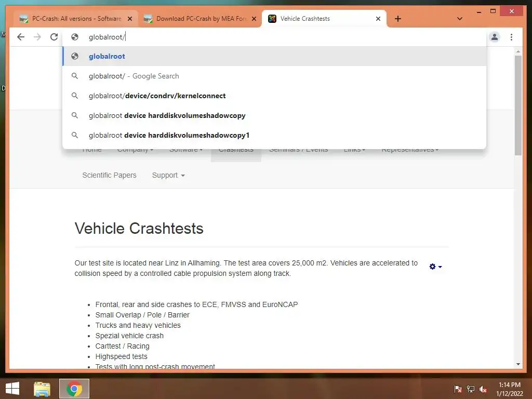Select the globalroot URL suggestion
532x399 pixels.
click(x=274, y=56)
